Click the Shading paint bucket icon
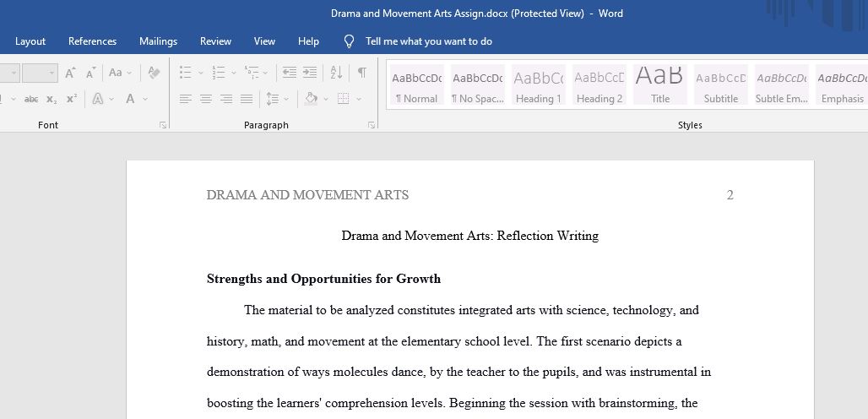Screen dimensions: 868x419 [x=311, y=99]
